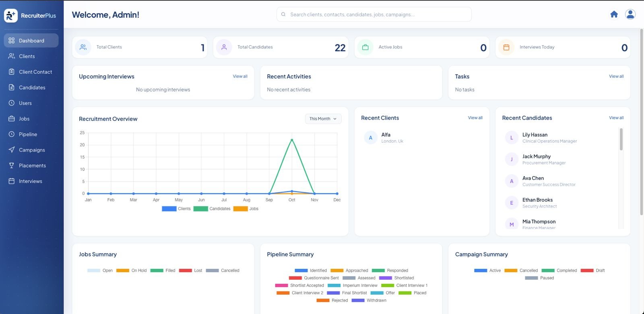View all recent candidates
This screenshot has height=314, width=644.
(x=616, y=118)
